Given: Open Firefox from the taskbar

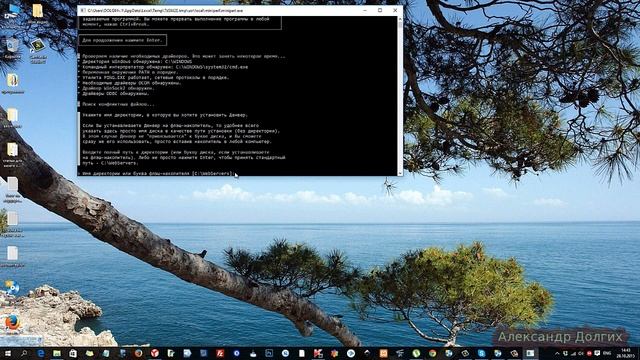Looking at the screenshot, I should coord(138,353).
